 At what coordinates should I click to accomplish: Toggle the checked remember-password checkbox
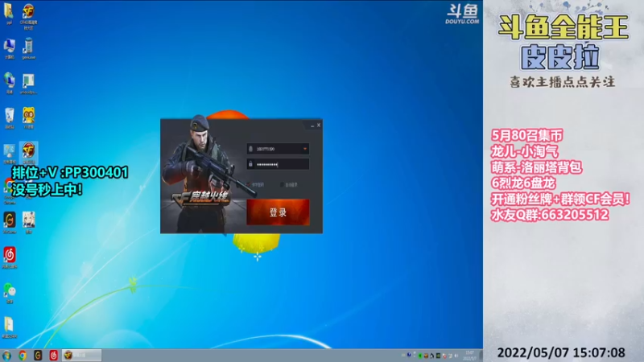click(249, 185)
